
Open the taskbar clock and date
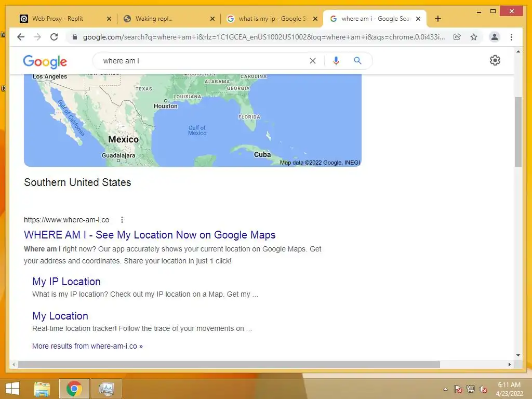coord(509,389)
